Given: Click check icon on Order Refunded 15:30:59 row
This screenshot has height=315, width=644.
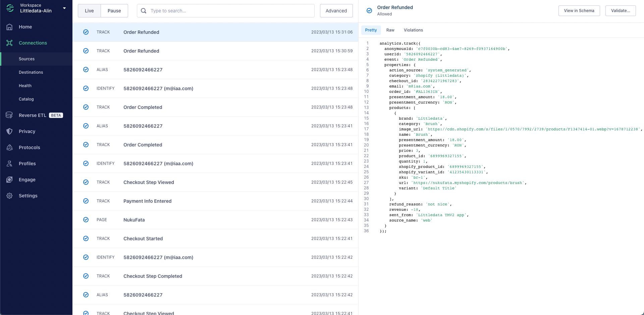Looking at the screenshot, I should click(x=86, y=51).
